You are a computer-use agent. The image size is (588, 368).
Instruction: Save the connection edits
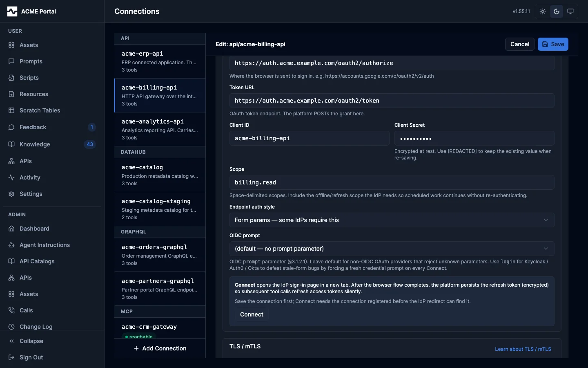click(553, 44)
